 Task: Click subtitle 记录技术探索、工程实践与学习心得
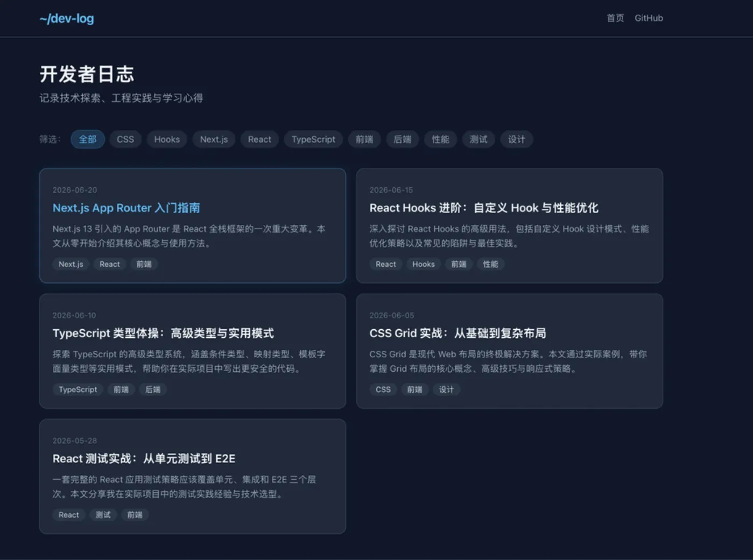point(121,98)
